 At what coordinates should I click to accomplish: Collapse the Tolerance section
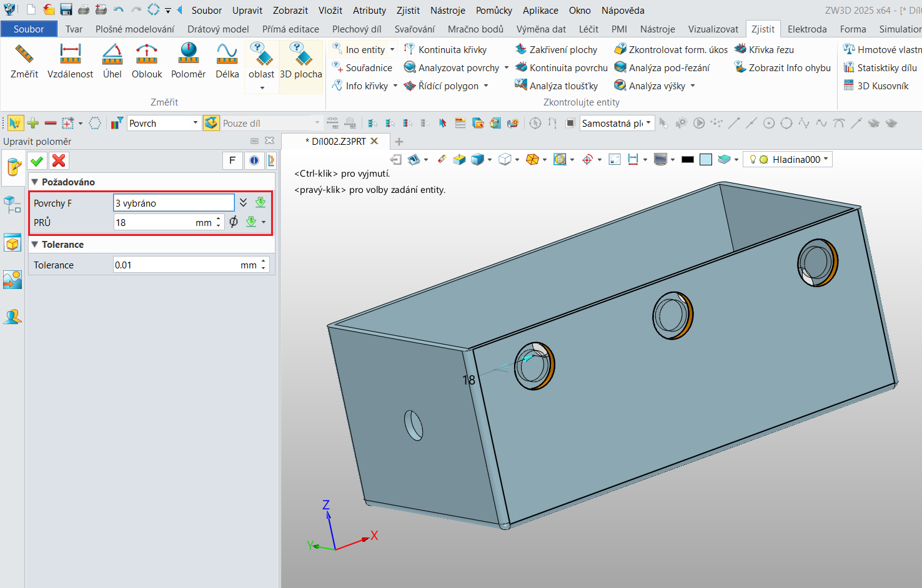(35, 244)
